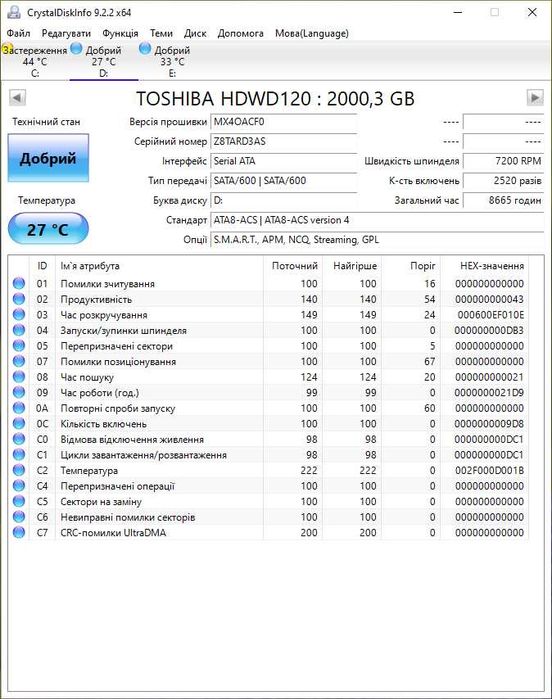Click the Найгірше column header
This screenshot has width=552, height=699.
point(352,266)
